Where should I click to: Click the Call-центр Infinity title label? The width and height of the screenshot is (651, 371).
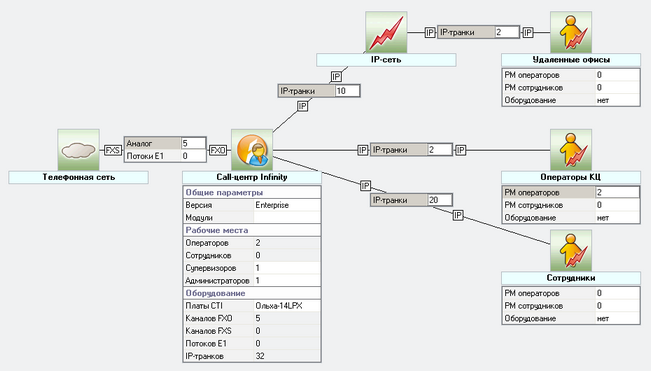pos(252,177)
